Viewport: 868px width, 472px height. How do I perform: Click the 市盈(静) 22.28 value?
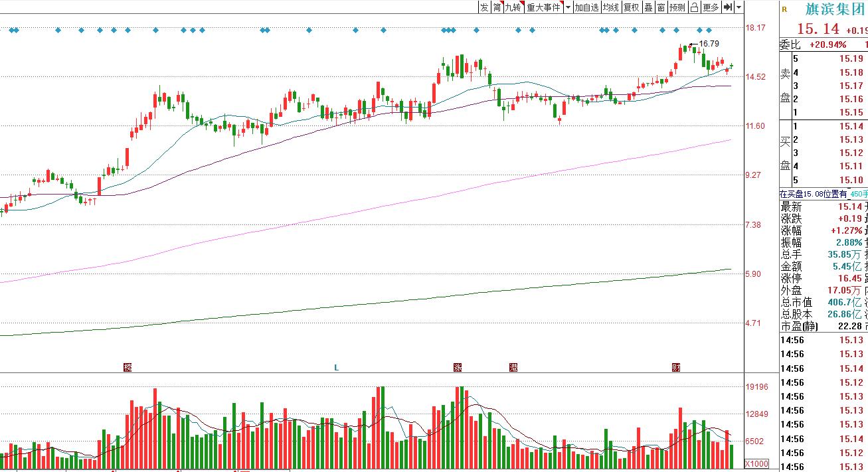(x=851, y=326)
